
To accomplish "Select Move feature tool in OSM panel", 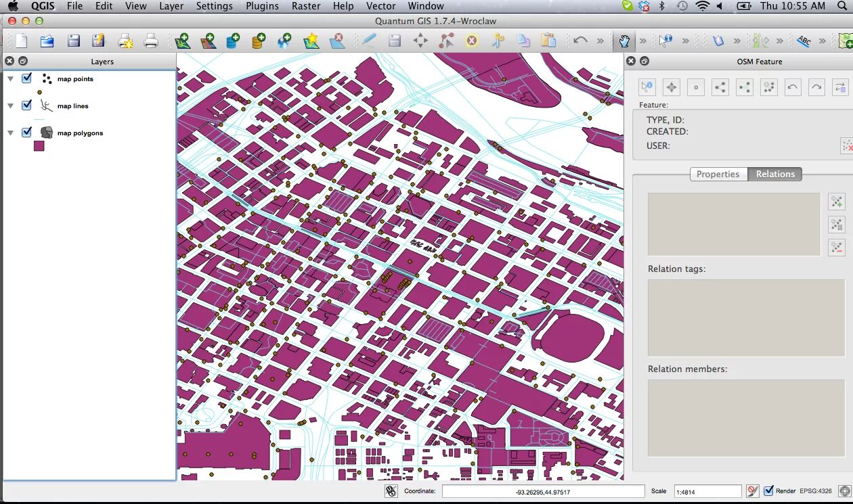I will pos(672,87).
